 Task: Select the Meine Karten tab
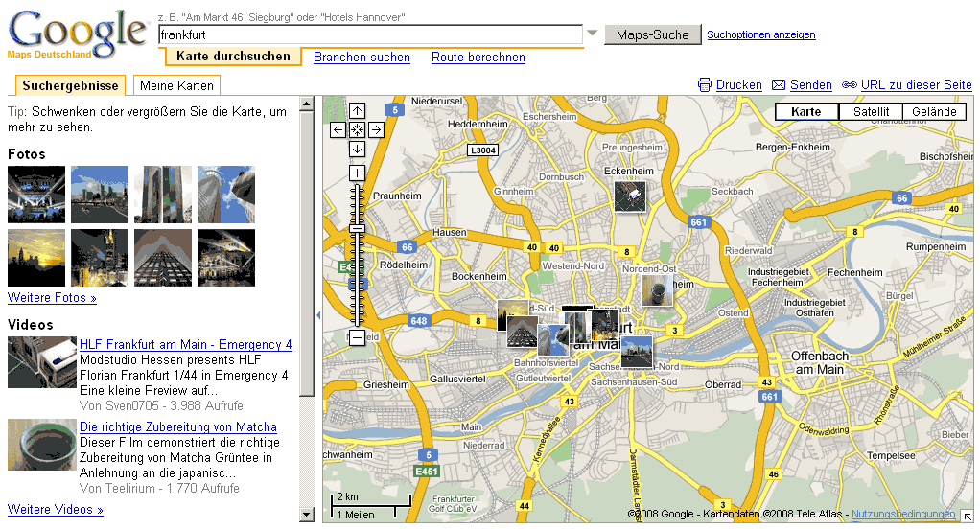[x=176, y=85]
